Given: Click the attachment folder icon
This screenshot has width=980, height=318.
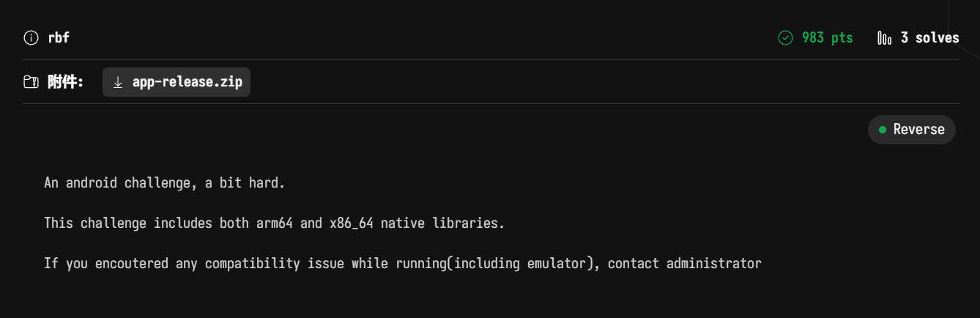Looking at the screenshot, I should pyautogui.click(x=31, y=82).
